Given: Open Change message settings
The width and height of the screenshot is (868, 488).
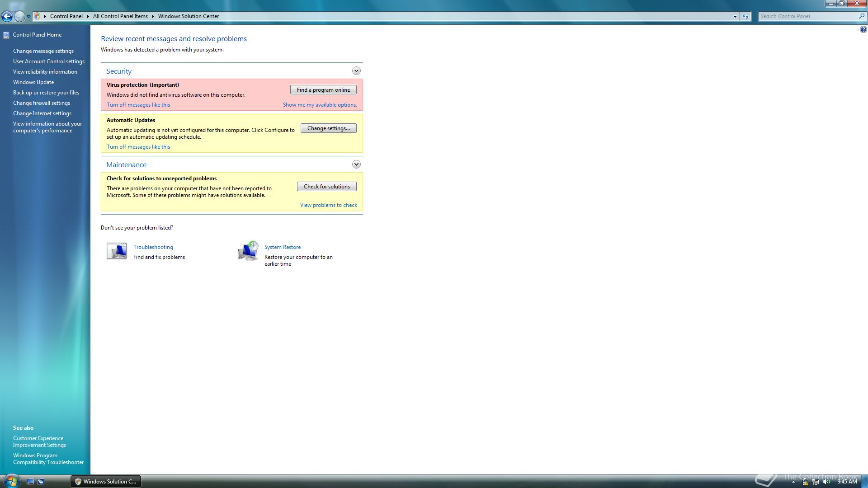Looking at the screenshot, I should tap(43, 51).
